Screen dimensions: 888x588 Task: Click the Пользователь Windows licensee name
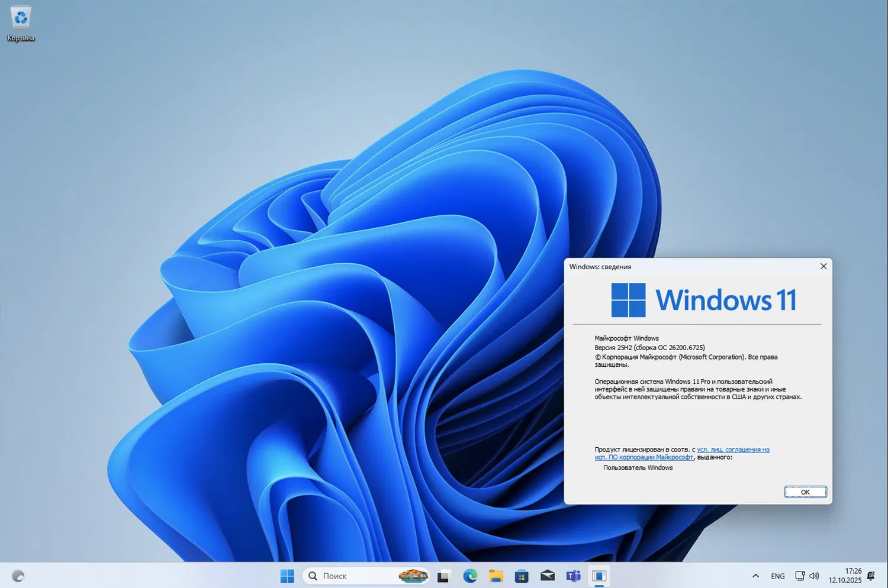(x=638, y=468)
